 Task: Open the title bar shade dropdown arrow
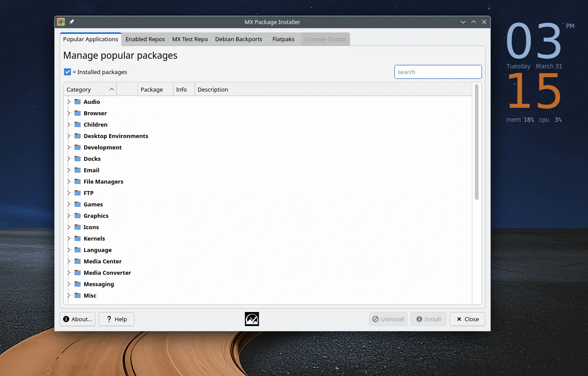point(463,22)
